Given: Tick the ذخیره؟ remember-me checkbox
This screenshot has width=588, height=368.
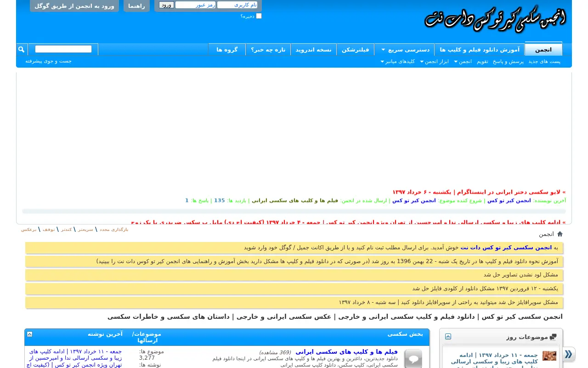Looking at the screenshot, I should click(259, 16).
